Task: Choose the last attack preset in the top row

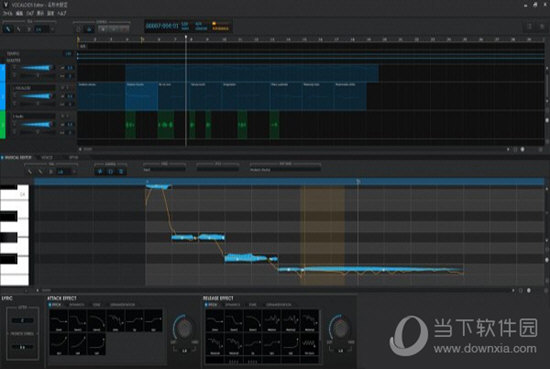Action: [153, 321]
